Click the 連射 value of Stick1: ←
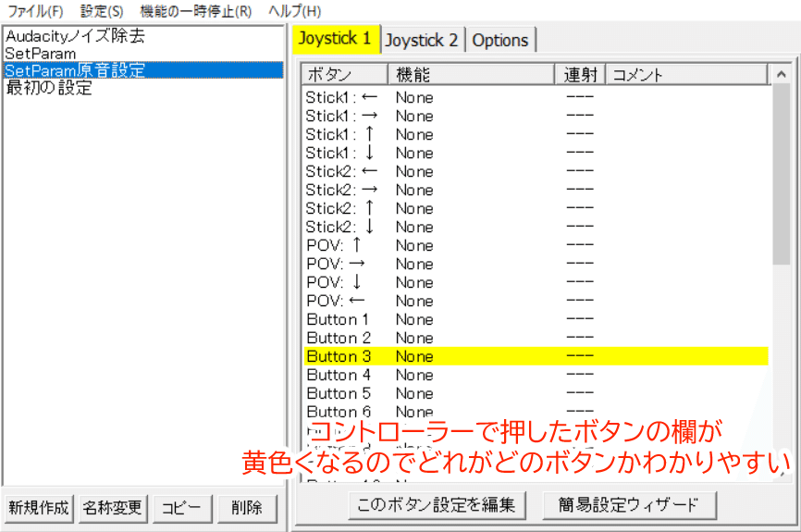The height and width of the screenshot is (532, 801). [580, 97]
